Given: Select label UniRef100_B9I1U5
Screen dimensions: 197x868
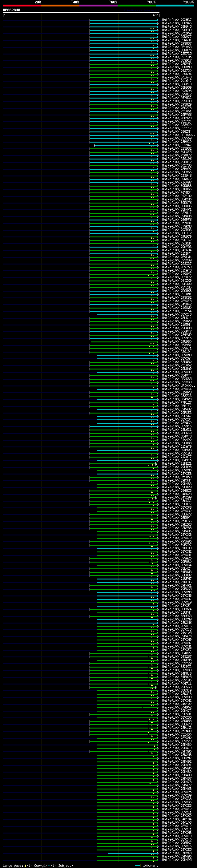Looking at the screenshot, I should click(x=176, y=57).
